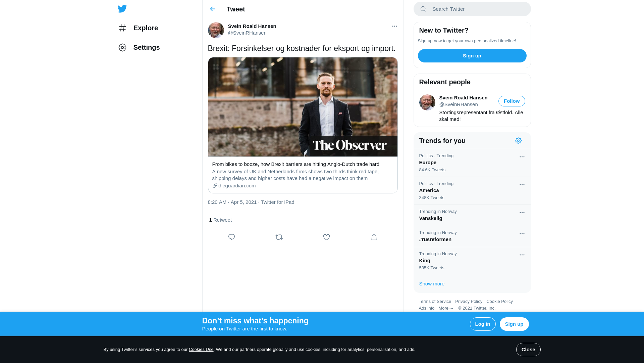Show more trends
This screenshot has width=644, height=363.
432,284
